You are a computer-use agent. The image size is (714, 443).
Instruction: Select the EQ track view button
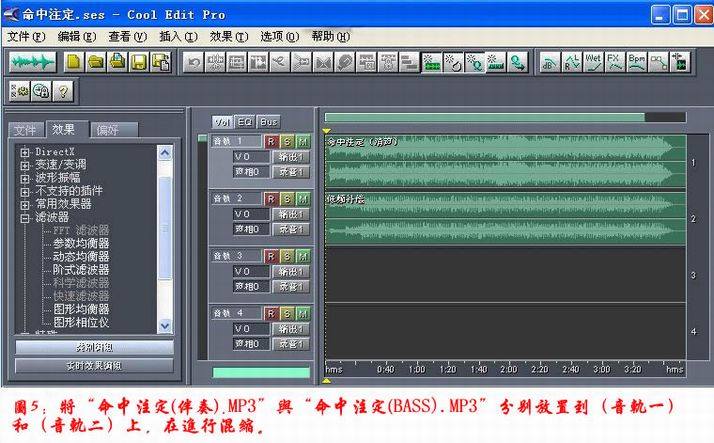245,121
